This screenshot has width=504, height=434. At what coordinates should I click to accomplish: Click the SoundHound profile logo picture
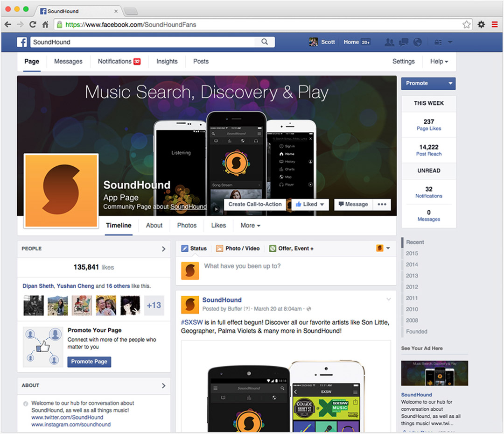click(61, 191)
